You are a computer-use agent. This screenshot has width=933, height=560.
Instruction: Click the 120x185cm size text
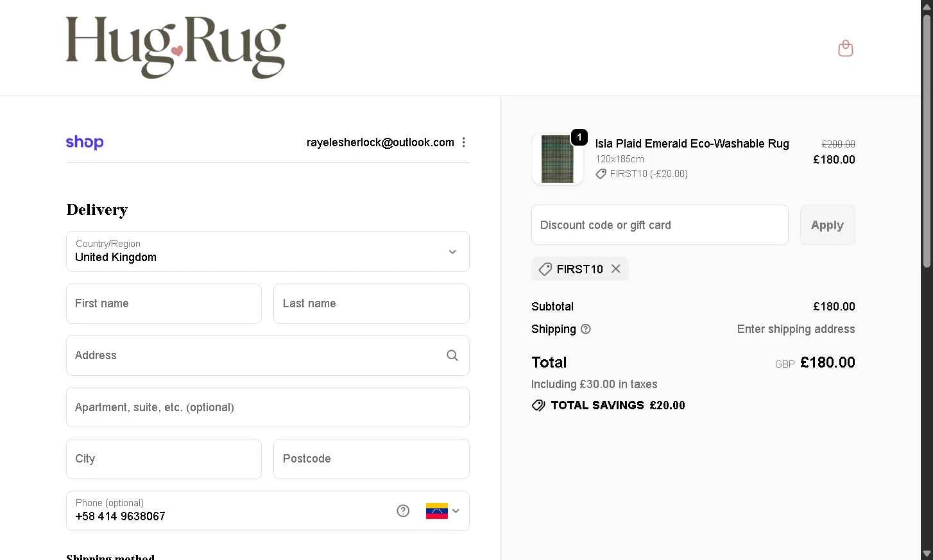click(619, 158)
